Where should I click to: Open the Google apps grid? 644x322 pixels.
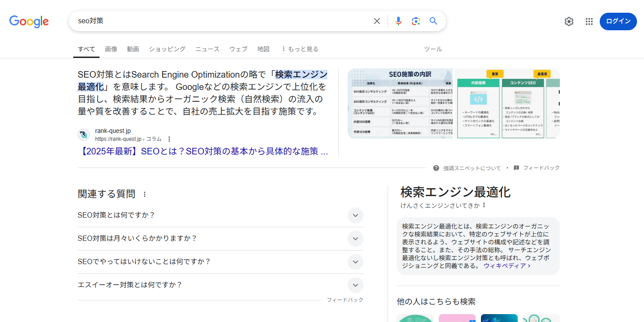pyautogui.click(x=589, y=21)
